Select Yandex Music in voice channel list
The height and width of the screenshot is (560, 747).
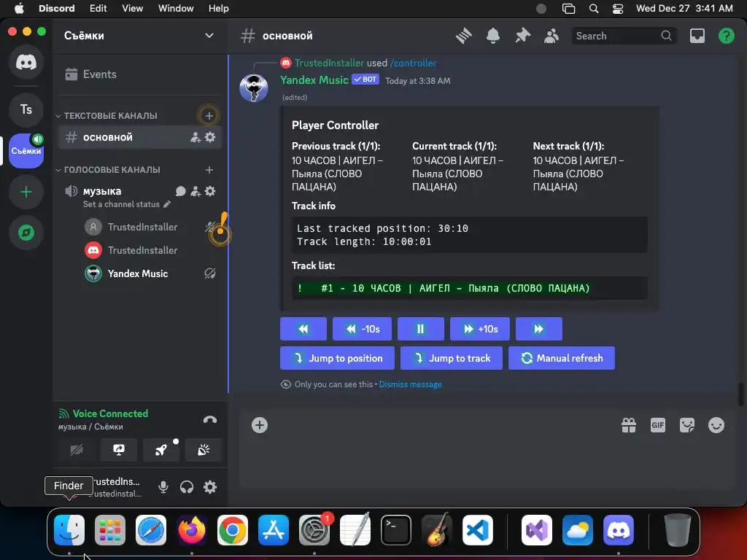(139, 273)
